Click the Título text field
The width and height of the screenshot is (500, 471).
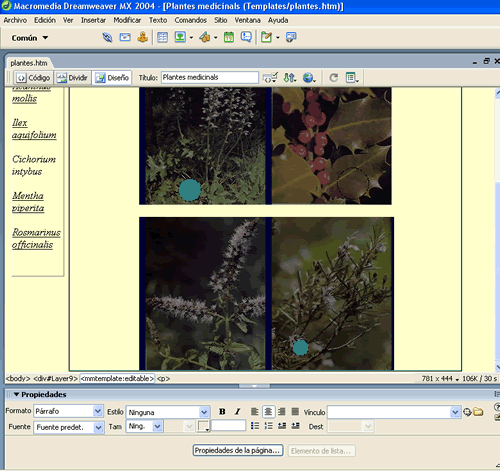point(210,77)
